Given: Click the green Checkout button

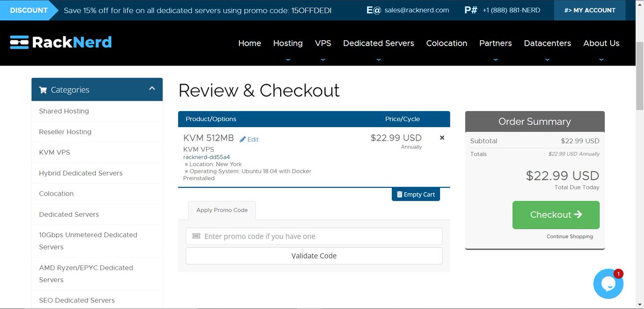Looking at the screenshot, I should [x=556, y=215].
